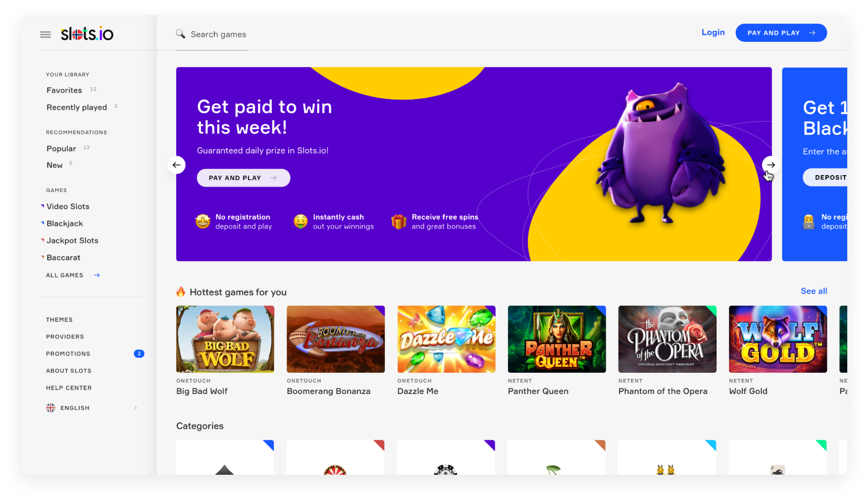Click the fire icon by Hottest games
This screenshot has width=868, height=501.
click(x=181, y=292)
